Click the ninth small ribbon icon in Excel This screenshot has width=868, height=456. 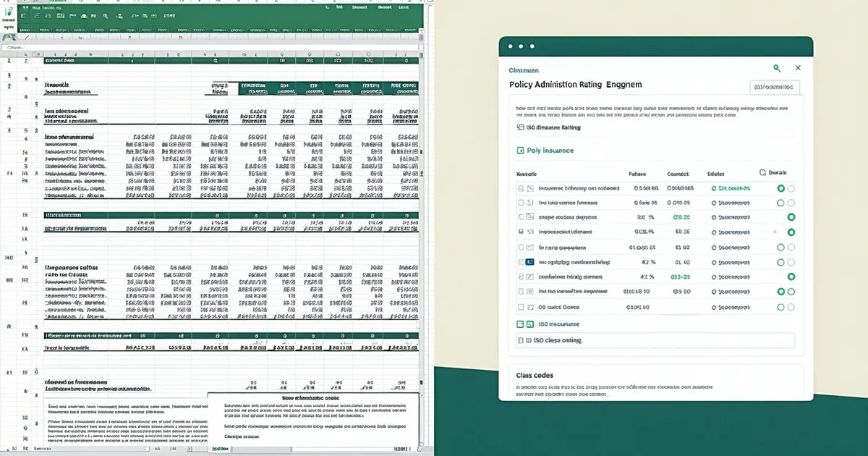[119, 16]
